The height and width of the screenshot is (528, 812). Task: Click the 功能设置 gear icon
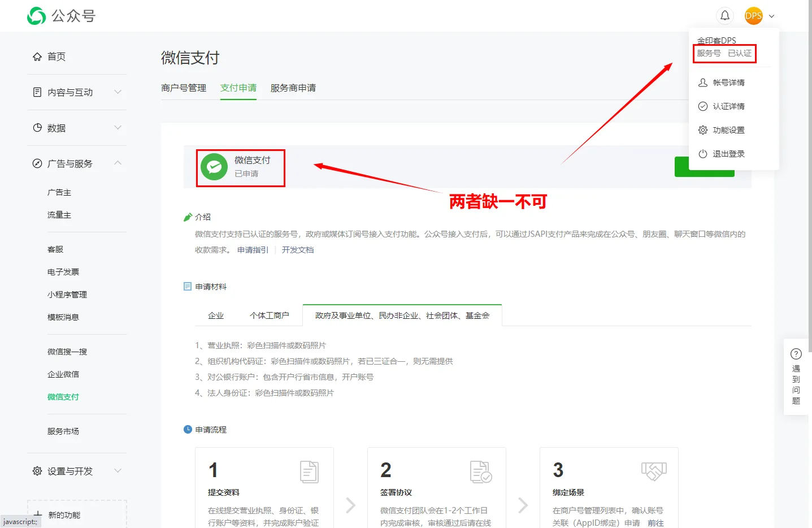pyautogui.click(x=703, y=130)
